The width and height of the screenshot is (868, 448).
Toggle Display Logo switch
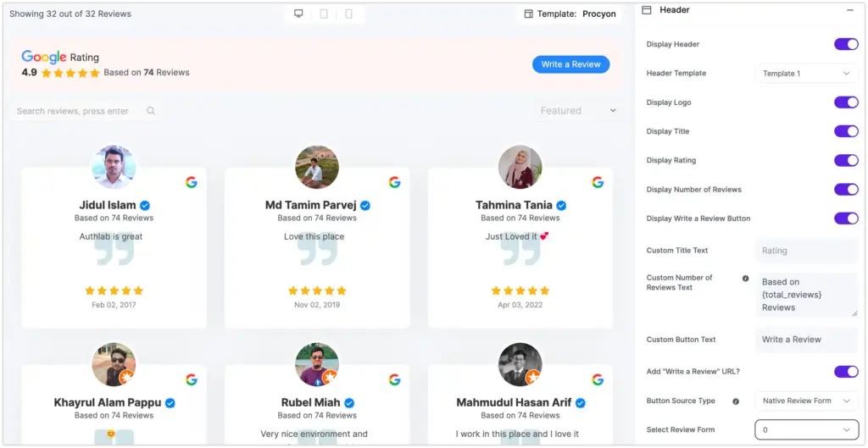tap(846, 102)
